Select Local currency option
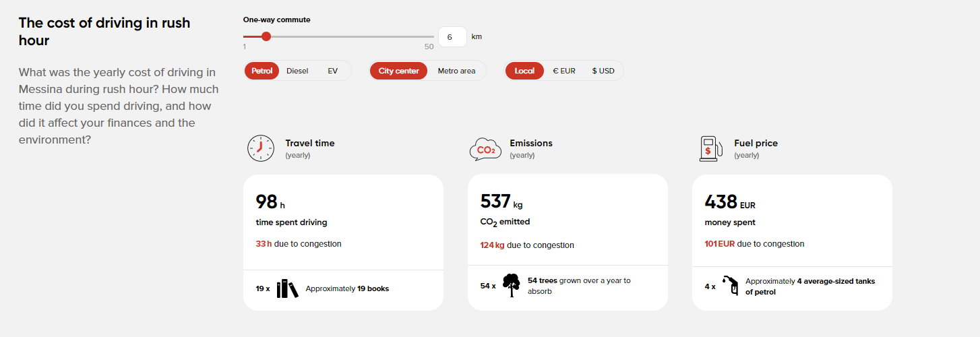This screenshot has height=337, width=980. (x=524, y=71)
